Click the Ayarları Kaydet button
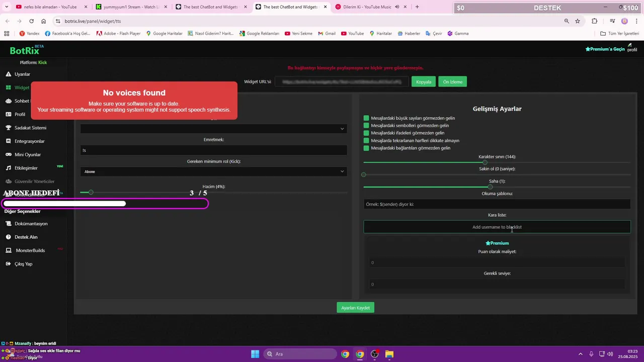 point(355,308)
